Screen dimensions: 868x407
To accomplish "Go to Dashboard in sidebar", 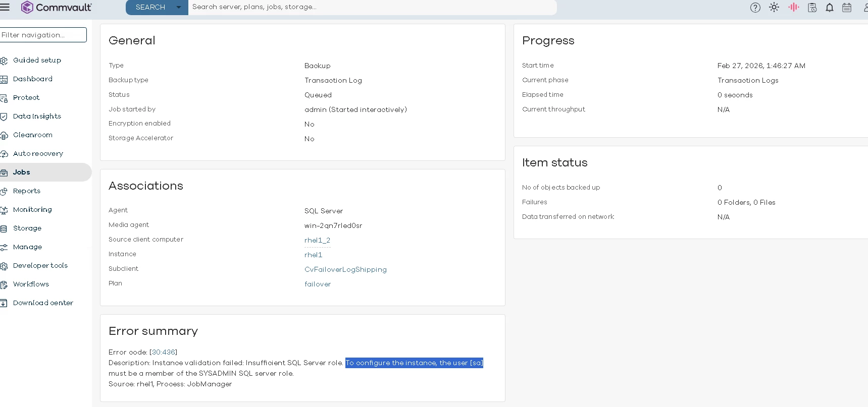I will pos(32,79).
